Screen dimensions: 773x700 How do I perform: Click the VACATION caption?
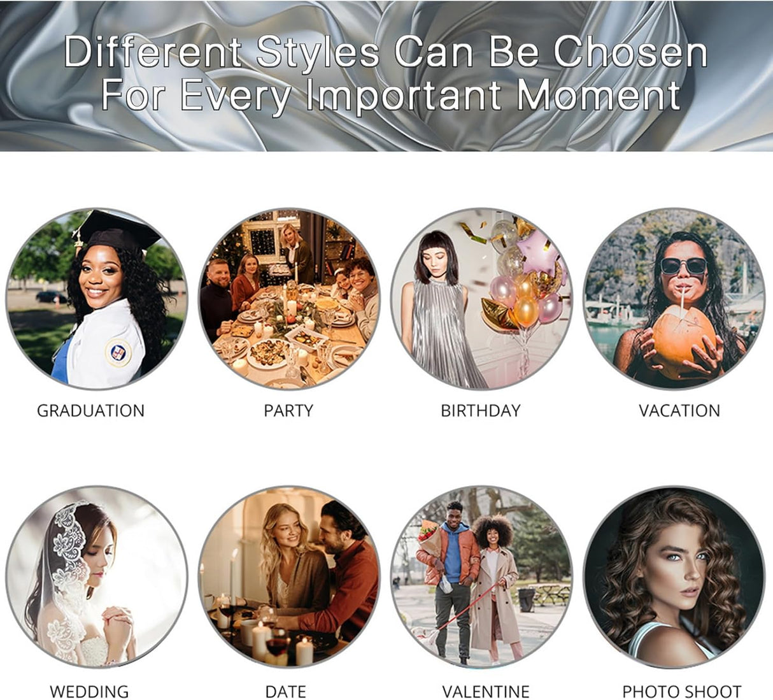(679, 411)
